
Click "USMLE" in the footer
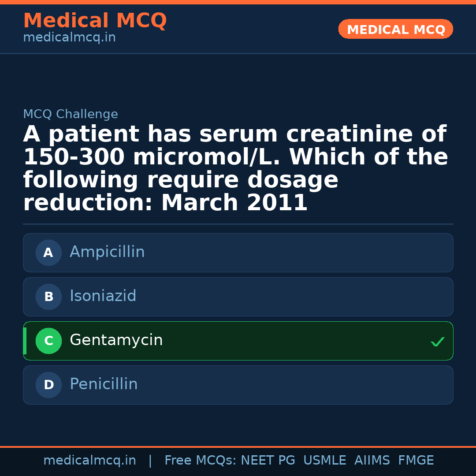coord(324,461)
